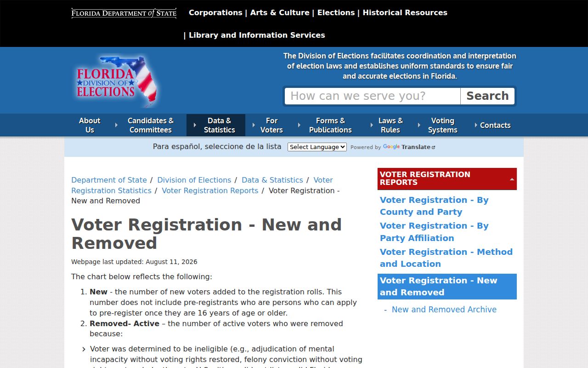
Task: Open the Select Language dropdown
Action: click(x=317, y=147)
